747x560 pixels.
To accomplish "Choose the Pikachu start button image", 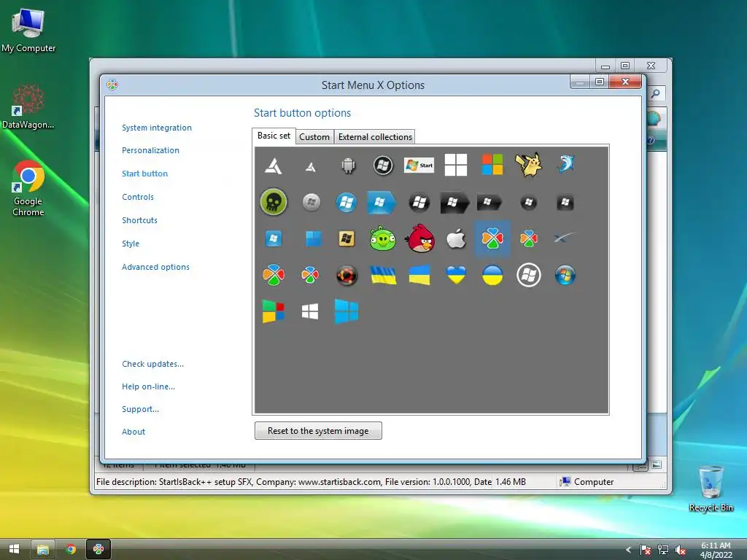I will click(528, 165).
